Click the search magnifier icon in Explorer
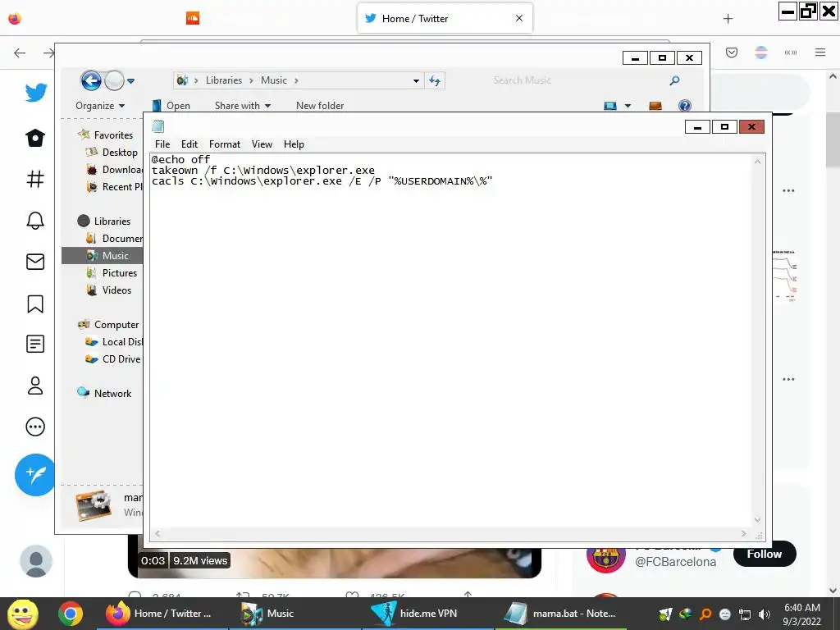 pyautogui.click(x=674, y=80)
